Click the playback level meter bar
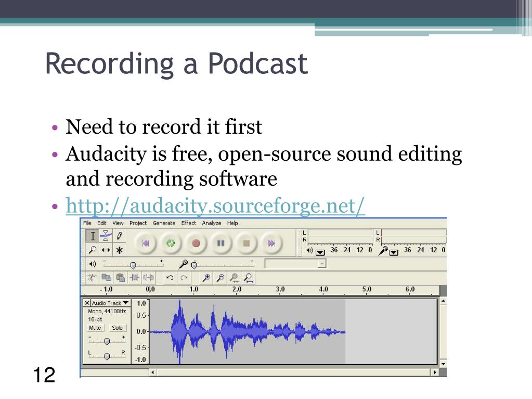532x399 pixels. (340, 236)
